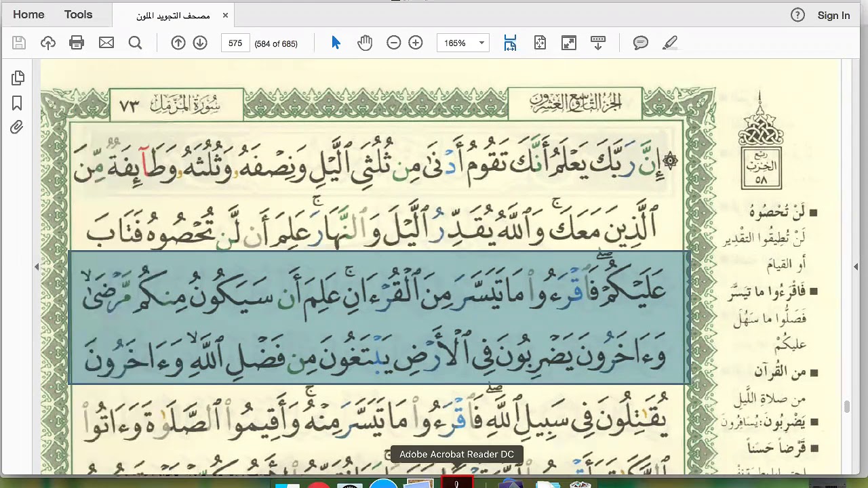Enter full screen mode icon
The width and height of the screenshot is (868, 488).
[x=569, y=43]
